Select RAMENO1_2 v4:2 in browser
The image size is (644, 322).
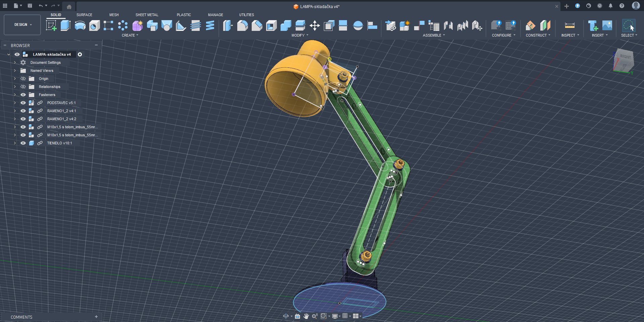tap(61, 119)
